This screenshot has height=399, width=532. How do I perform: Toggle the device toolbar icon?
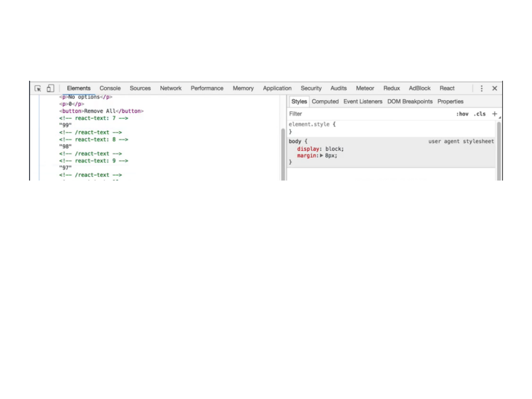50,89
